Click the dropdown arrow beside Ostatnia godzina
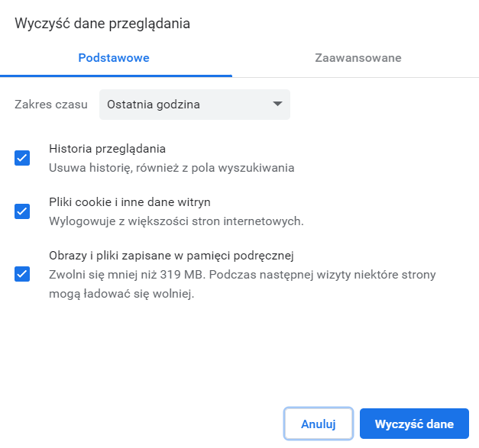The image size is (479, 448). [x=277, y=105]
